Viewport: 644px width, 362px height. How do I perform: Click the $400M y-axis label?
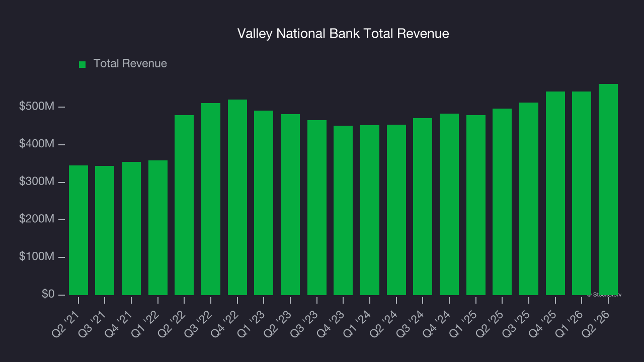(x=37, y=144)
